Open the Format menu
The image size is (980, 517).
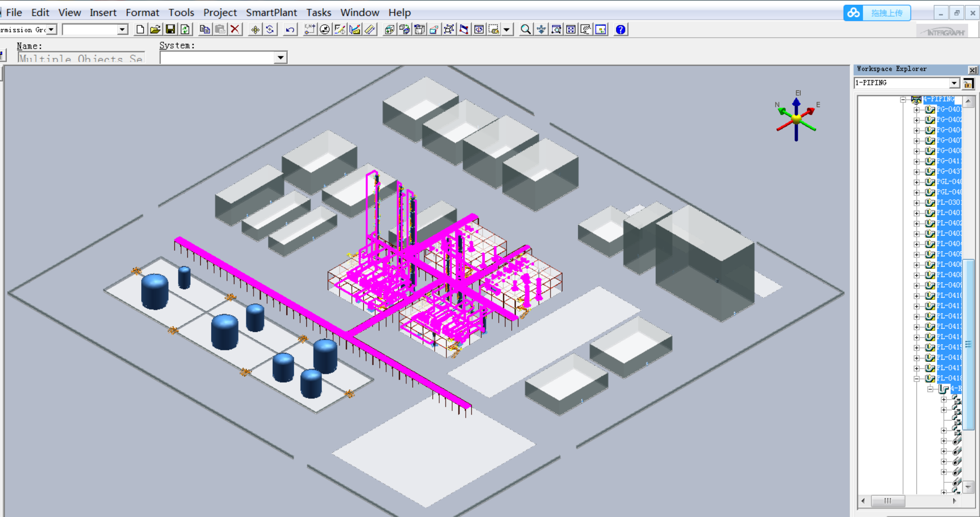pyautogui.click(x=142, y=12)
